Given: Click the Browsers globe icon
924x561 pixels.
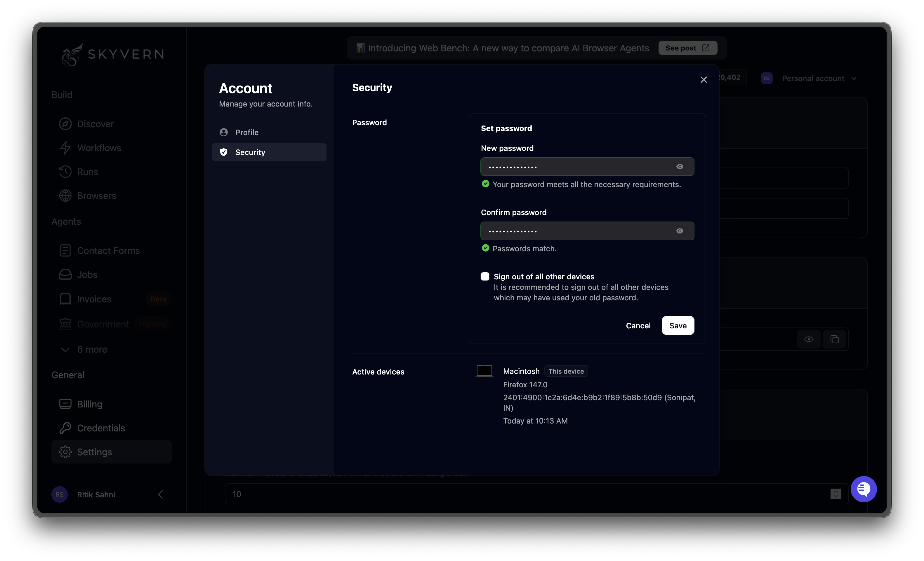Looking at the screenshot, I should coord(65,196).
